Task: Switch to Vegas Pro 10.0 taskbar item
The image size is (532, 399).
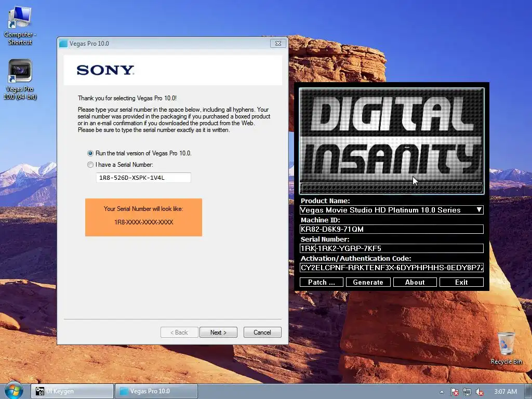Action: (156, 391)
